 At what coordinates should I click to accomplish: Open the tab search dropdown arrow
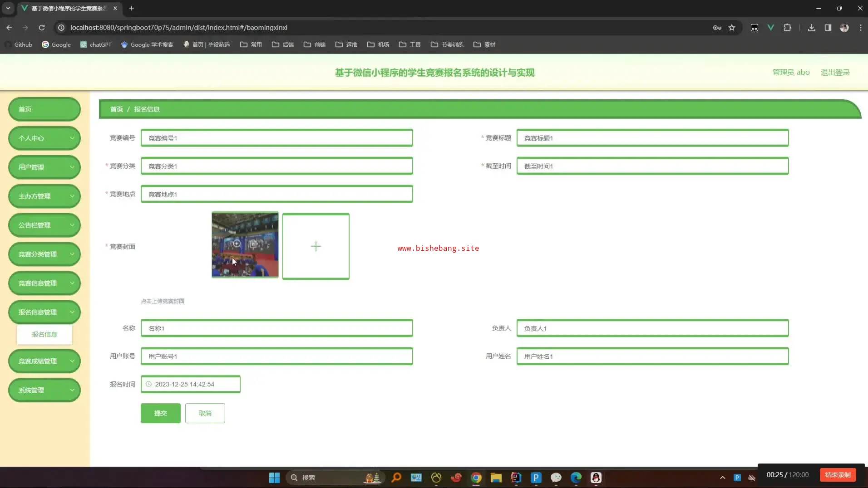[8, 8]
